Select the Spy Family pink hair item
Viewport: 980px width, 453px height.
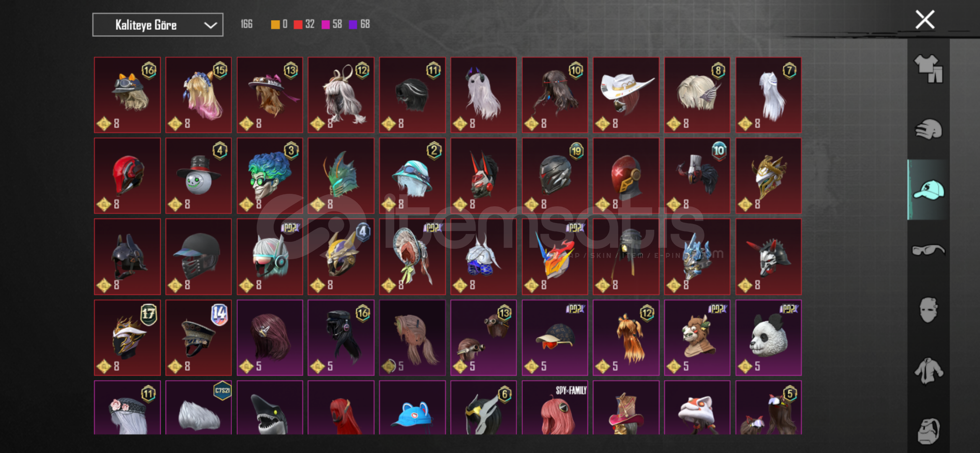(x=555, y=407)
